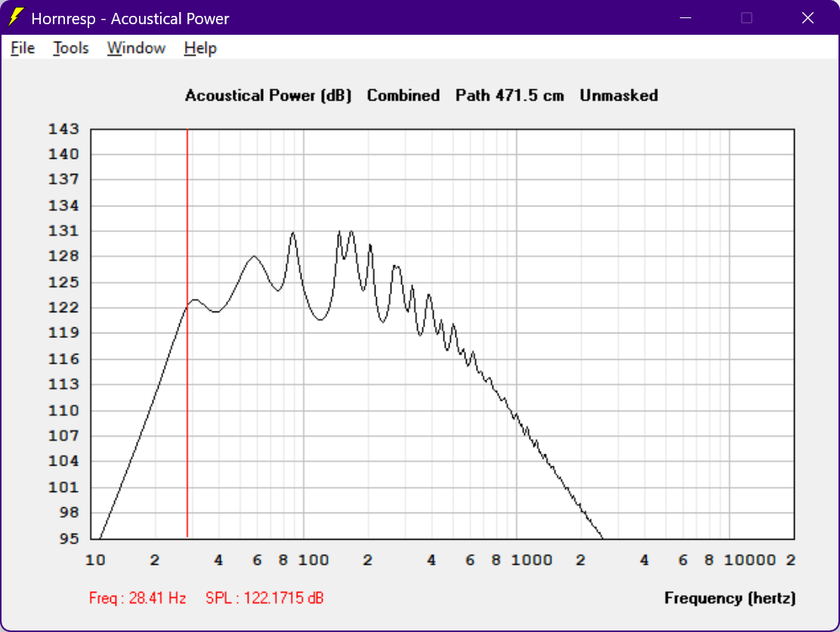Click the 'Combined' label in chart header
This screenshot has height=632, width=840.
point(403,95)
